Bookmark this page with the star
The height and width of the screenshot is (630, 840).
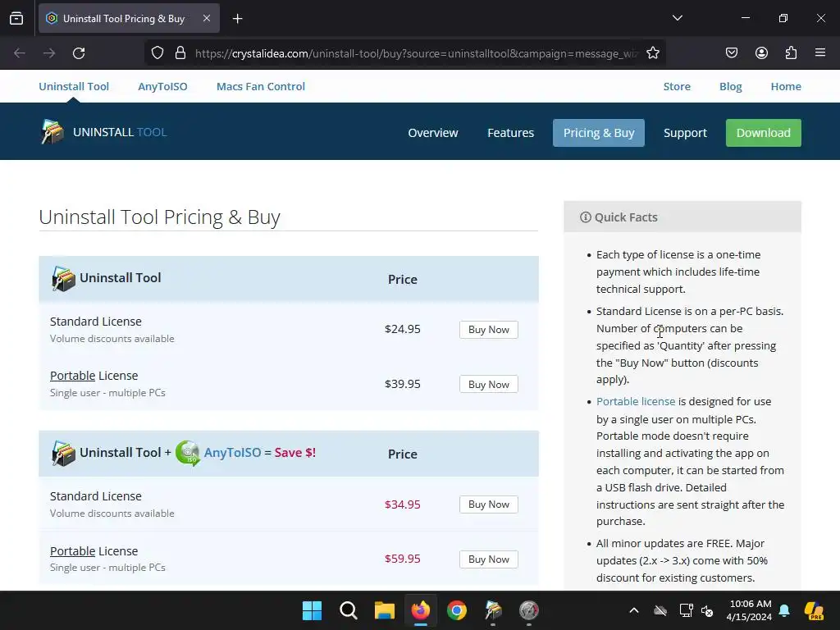click(x=652, y=53)
